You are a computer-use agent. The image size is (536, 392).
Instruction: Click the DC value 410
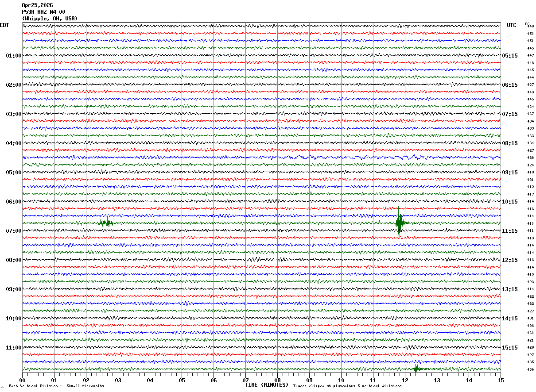(530, 223)
